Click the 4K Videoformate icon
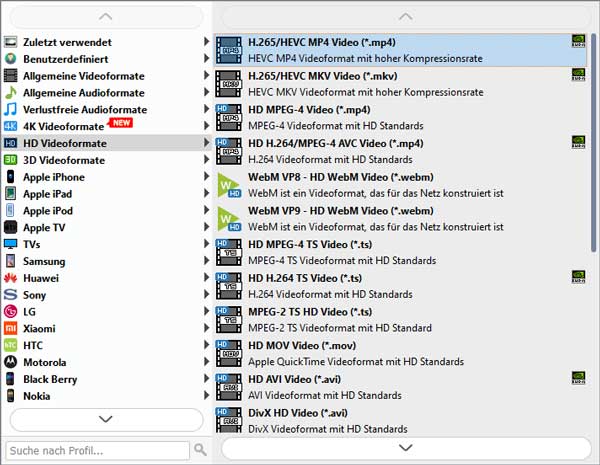600x465 pixels. click(x=10, y=126)
